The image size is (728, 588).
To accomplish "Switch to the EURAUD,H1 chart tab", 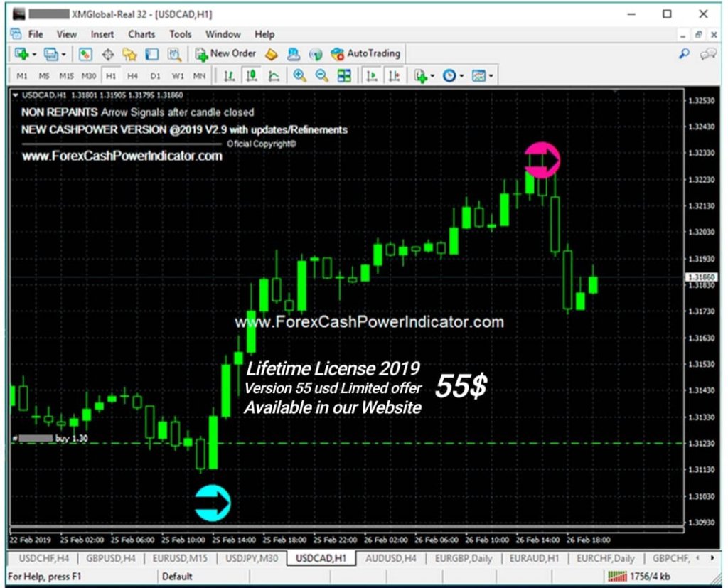I will (534, 558).
